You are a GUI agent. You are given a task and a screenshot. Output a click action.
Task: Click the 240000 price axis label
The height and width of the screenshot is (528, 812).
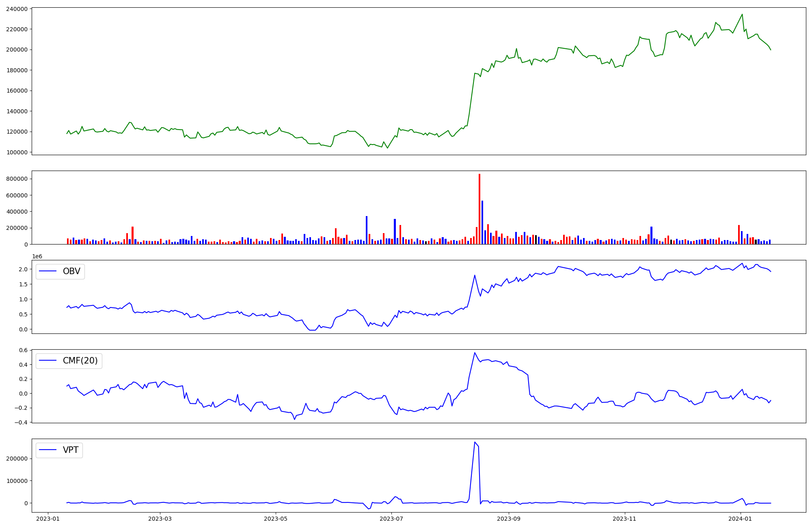click(17, 9)
